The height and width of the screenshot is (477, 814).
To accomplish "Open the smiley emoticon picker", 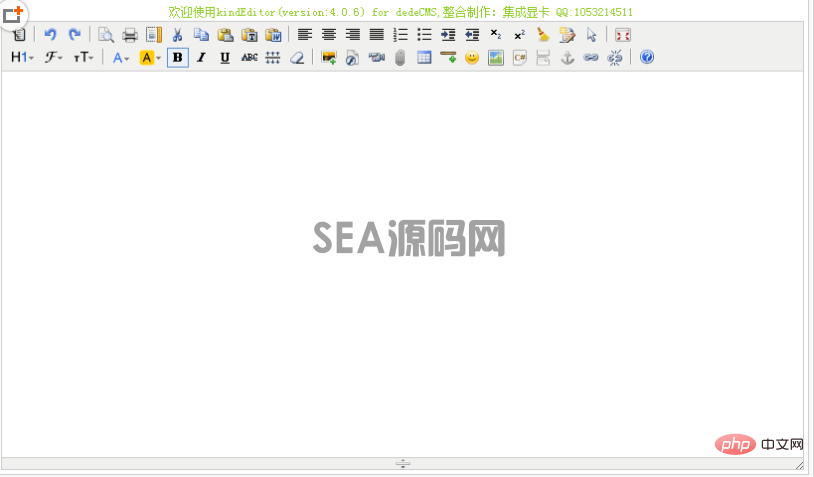I will pos(472,58).
